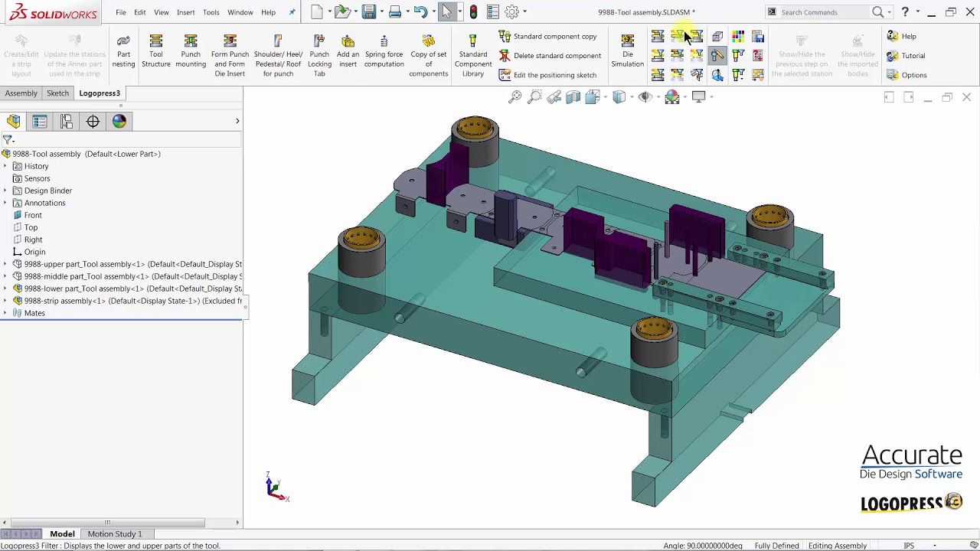The image size is (980, 551).
Task: Click the feature tree horizontal scrollbar
Action: 107,523
